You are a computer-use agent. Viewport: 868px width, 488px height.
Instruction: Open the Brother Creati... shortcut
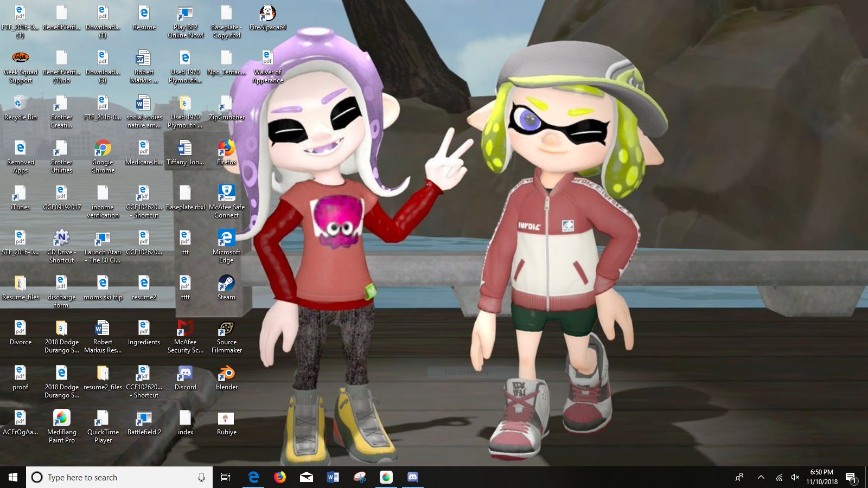62,112
